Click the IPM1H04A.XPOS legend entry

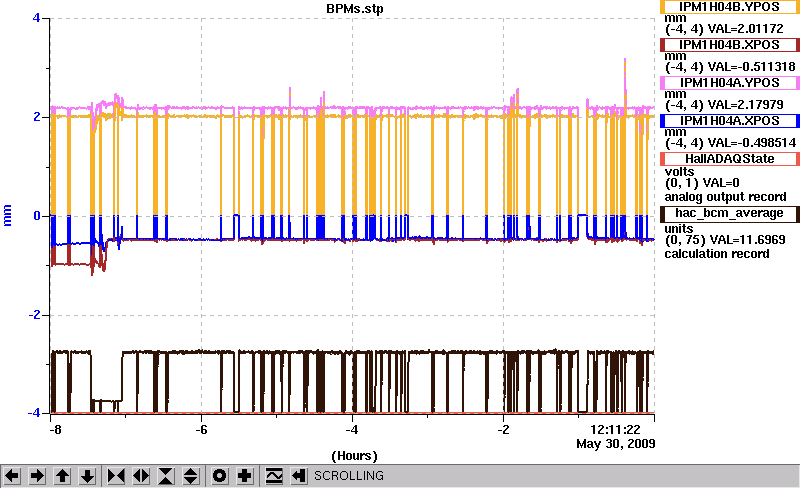point(729,121)
